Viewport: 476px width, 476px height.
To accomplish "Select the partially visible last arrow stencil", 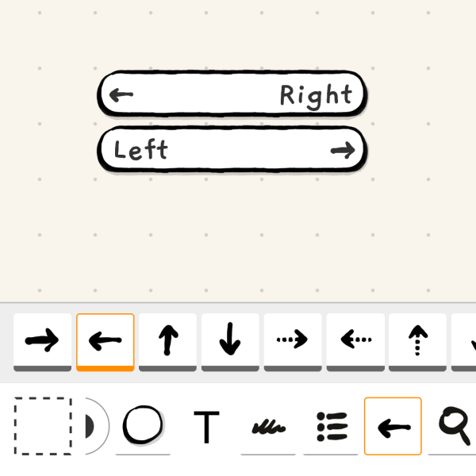I will [464, 342].
